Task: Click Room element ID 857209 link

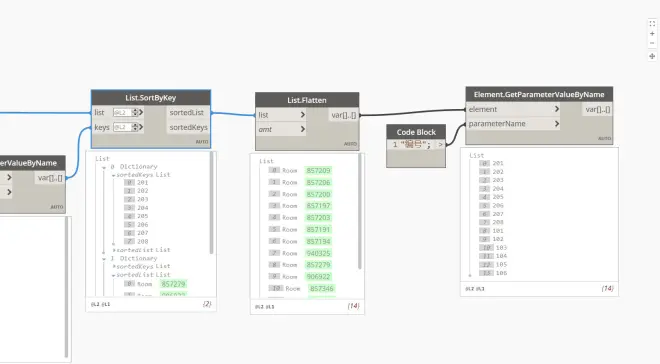Action: 318,170
